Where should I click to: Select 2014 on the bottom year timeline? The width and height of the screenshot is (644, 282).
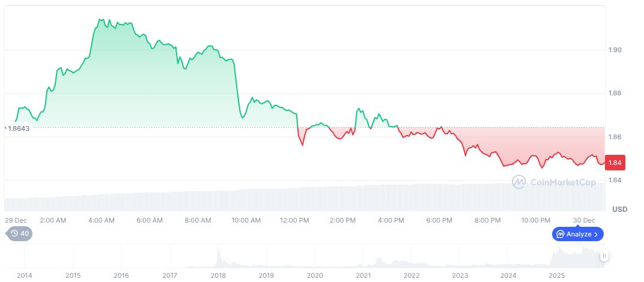[x=25, y=275]
